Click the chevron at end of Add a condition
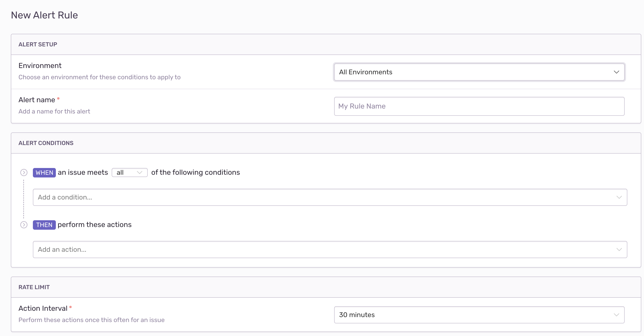This screenshot has width=644, height=336. tap(619, 197)
